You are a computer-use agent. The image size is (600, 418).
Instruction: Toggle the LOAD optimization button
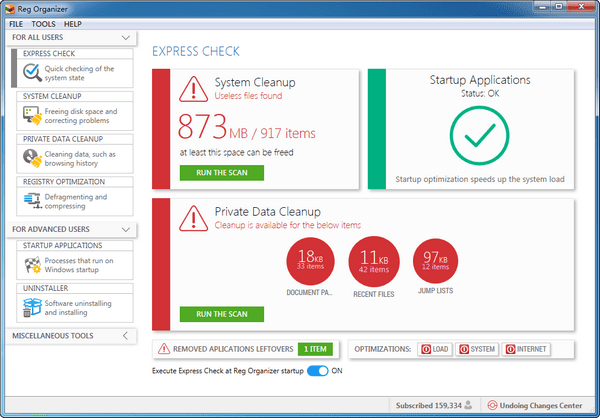coord(435,349)
